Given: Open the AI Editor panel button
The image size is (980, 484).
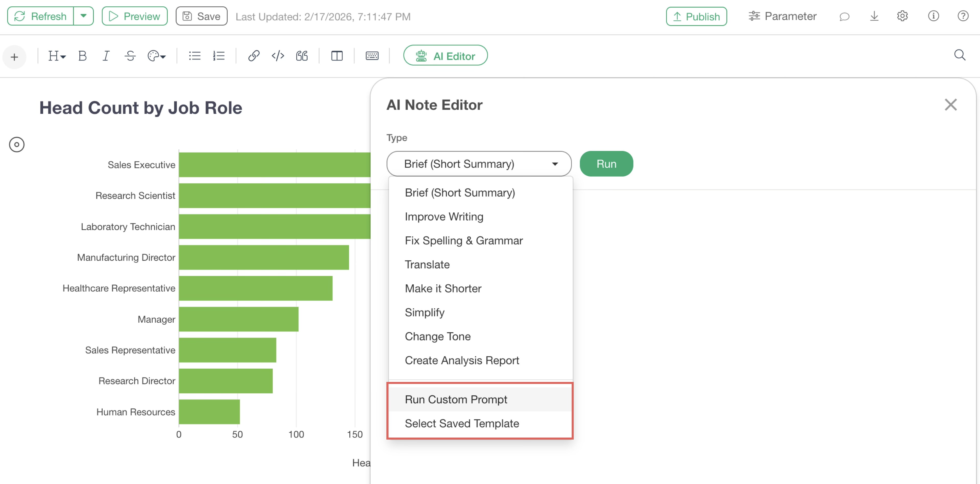Looking at the screenshot, I should click(445, 56).
